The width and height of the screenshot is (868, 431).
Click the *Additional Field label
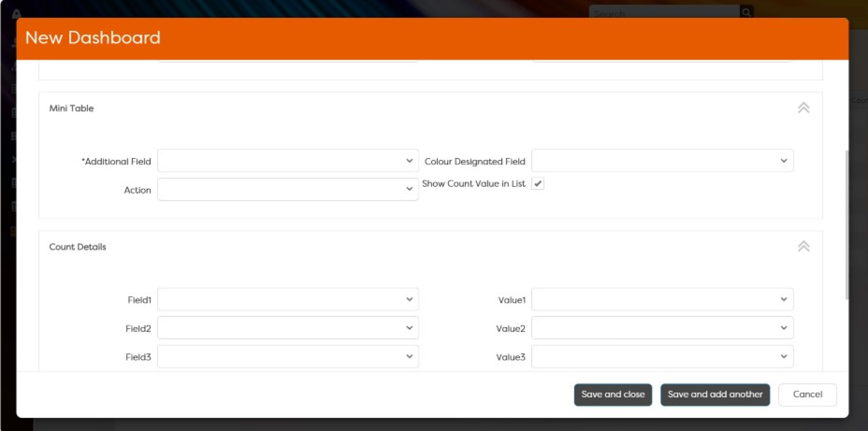click(x=116, y=161)
